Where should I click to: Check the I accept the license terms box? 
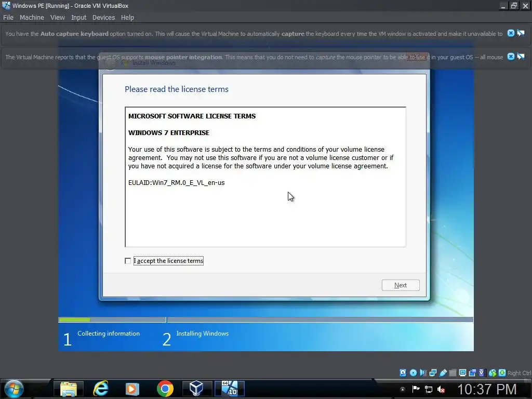point(128,261)
